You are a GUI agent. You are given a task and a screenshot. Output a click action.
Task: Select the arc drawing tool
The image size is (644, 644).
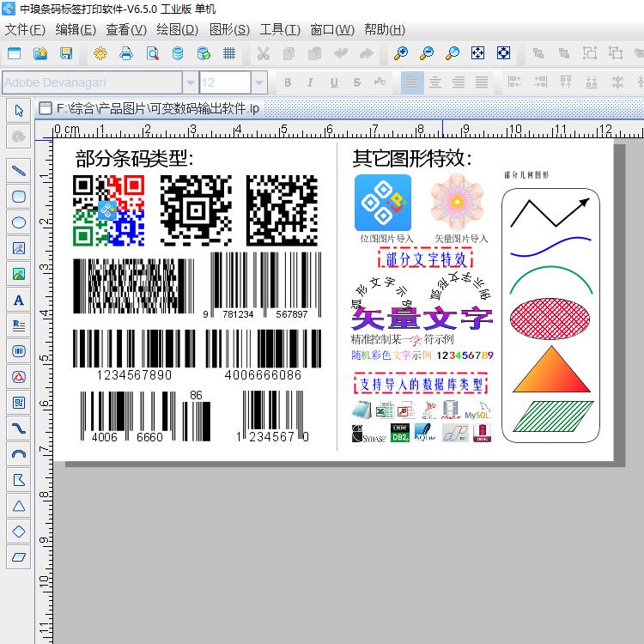(19, 454)
